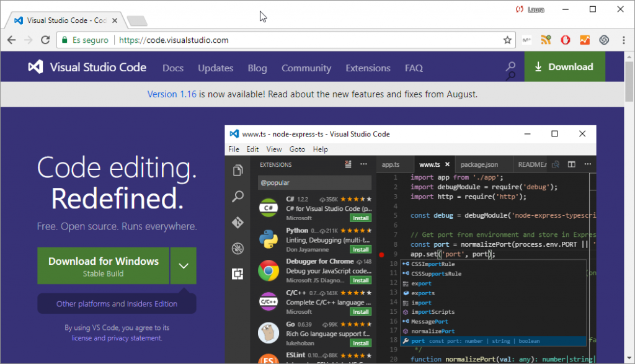This screenshot has height=364, width=635.
Task: Click Download for Windows Stable Build
Action: pyautogui.click(x=104, y=265)
